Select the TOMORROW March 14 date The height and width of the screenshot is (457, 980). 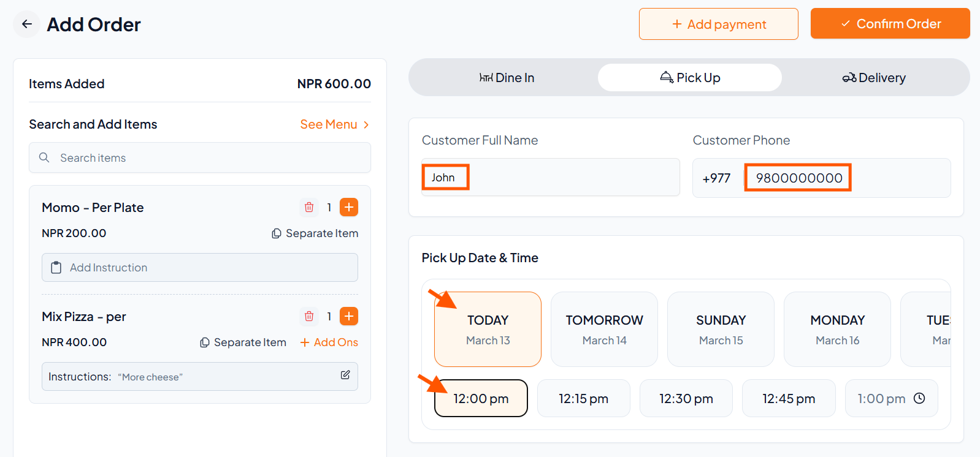pos(604,330)
